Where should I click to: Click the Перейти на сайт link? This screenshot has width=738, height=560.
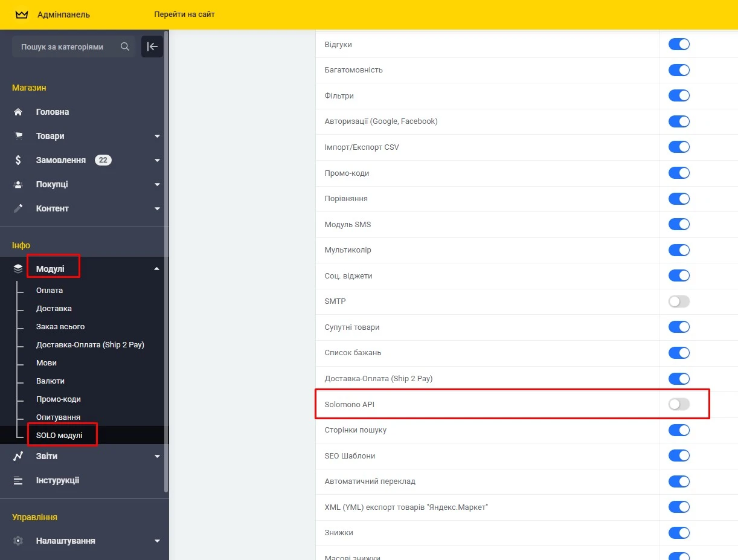(184, 14)
